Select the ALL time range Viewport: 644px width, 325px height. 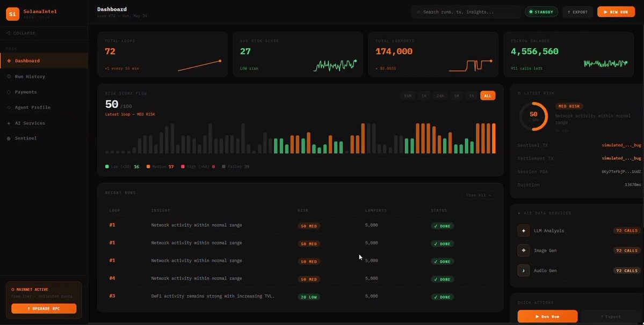[488, 96]
